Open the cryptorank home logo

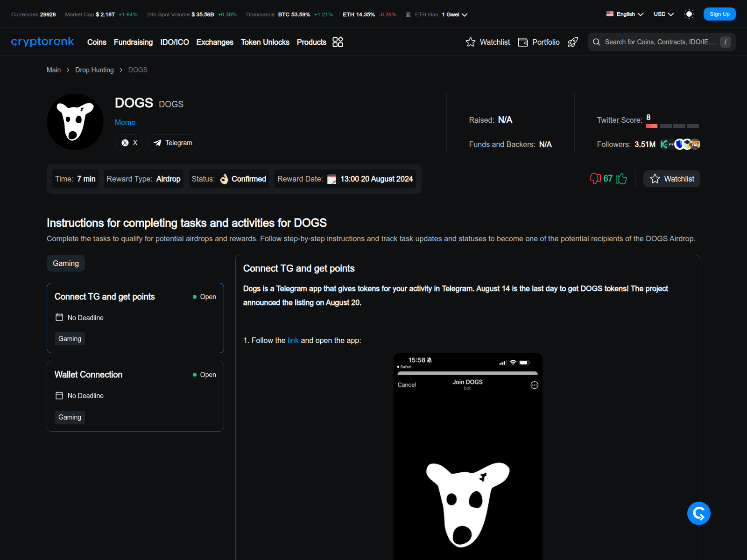42,42
